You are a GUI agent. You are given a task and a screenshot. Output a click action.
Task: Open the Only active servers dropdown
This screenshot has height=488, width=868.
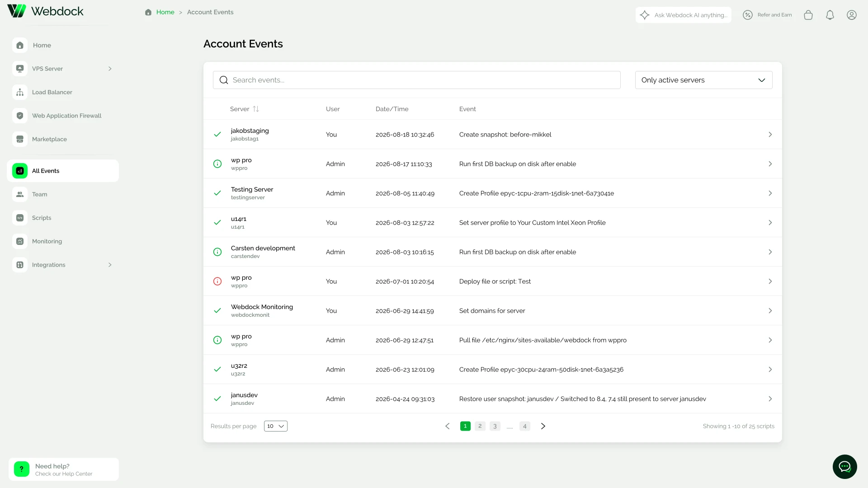coord(703,80)
